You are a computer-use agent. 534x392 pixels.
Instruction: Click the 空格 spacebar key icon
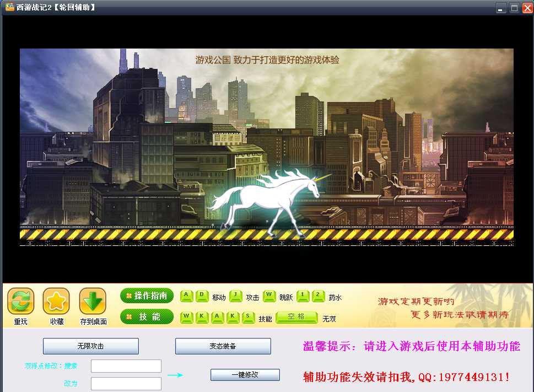[x=296, y=318]
